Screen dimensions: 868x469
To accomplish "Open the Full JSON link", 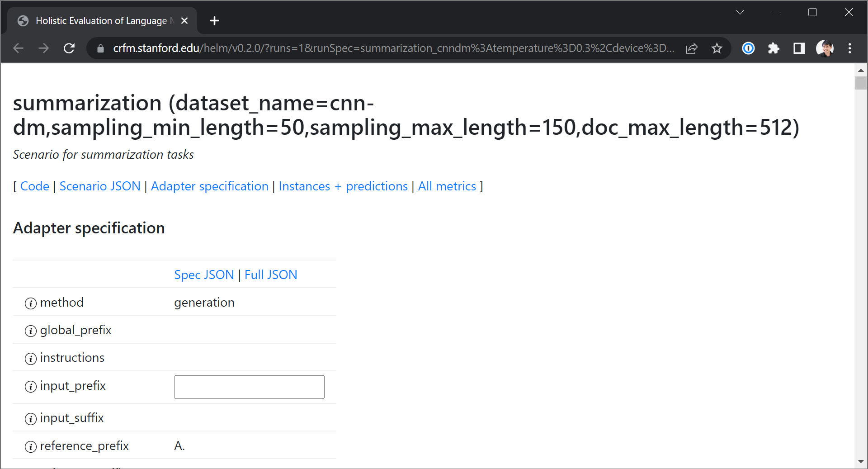I will pos(270,275).
